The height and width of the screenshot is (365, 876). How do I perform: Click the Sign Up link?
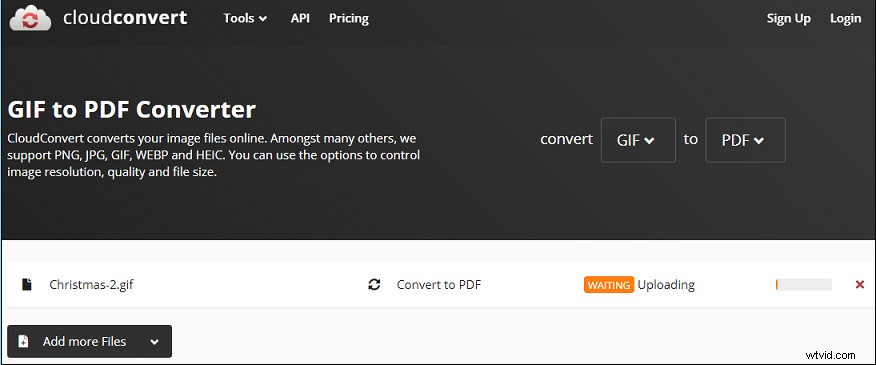click(788, 18)
